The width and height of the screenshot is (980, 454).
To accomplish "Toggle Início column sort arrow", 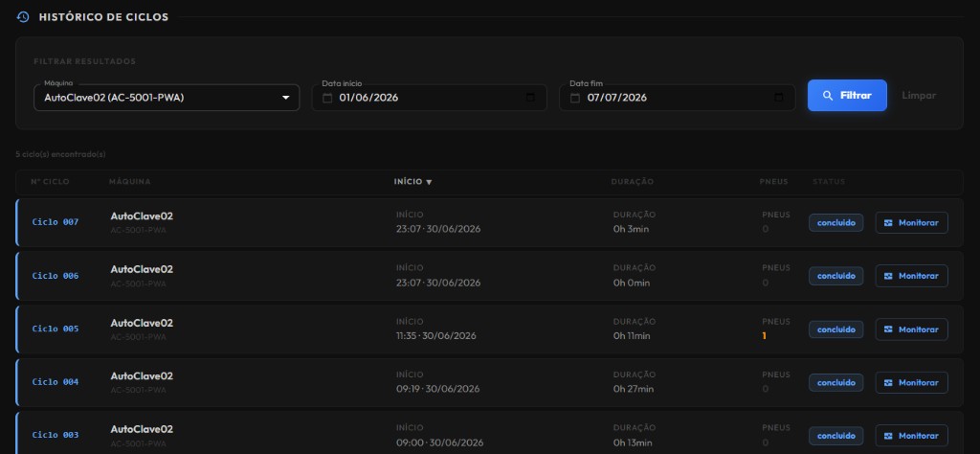I will 429,182.
